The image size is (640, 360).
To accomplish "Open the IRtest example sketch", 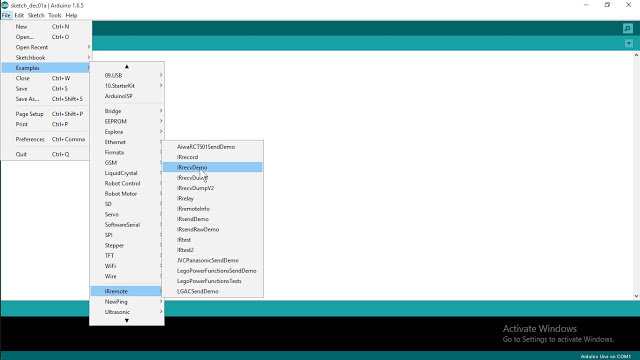I will [x=213, y=240].
